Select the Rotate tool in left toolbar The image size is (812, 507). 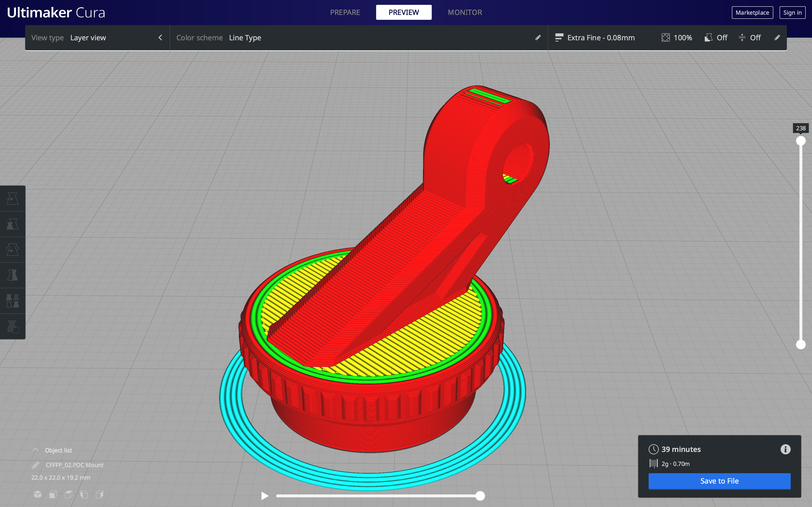click(x=12, y=249)
